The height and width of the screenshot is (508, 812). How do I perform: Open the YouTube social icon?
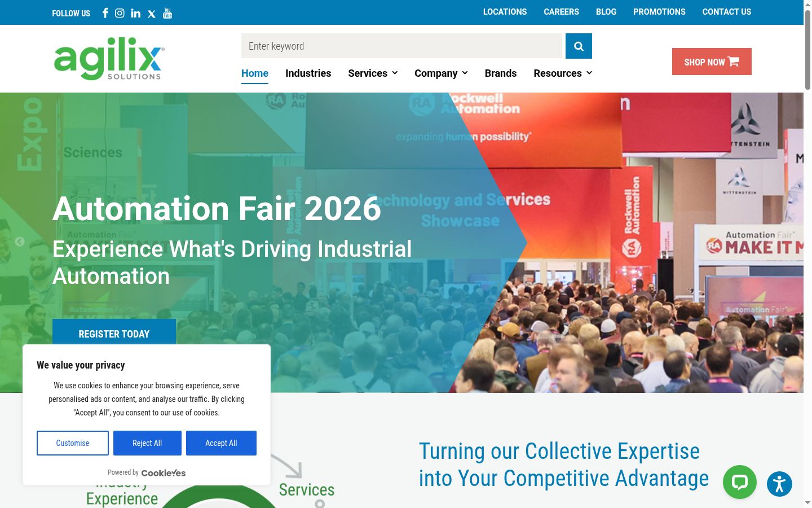[x=167, y=13]
